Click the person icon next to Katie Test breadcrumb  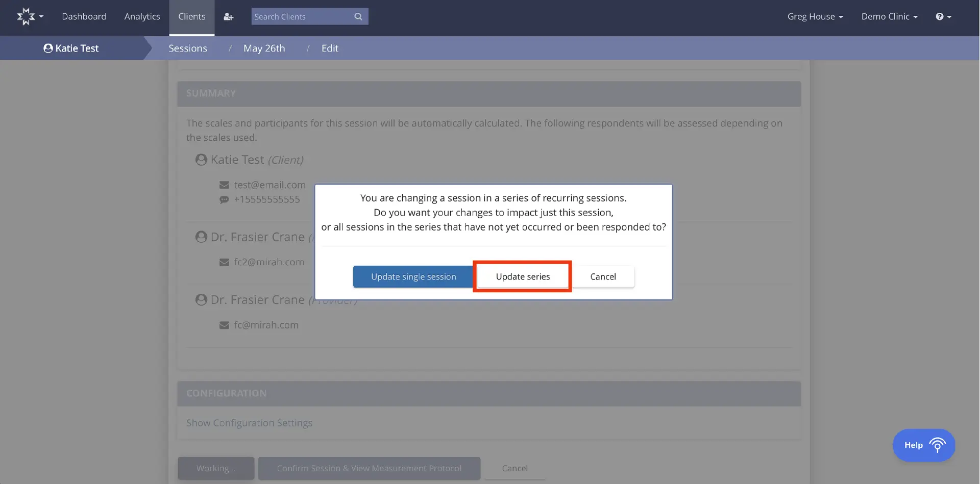48,48
